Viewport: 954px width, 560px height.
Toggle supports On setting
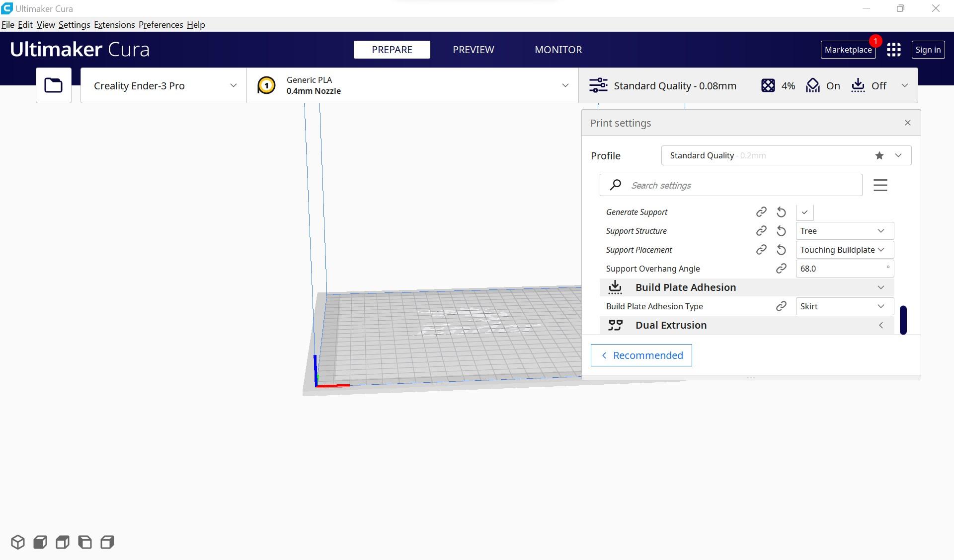[804, 211]
